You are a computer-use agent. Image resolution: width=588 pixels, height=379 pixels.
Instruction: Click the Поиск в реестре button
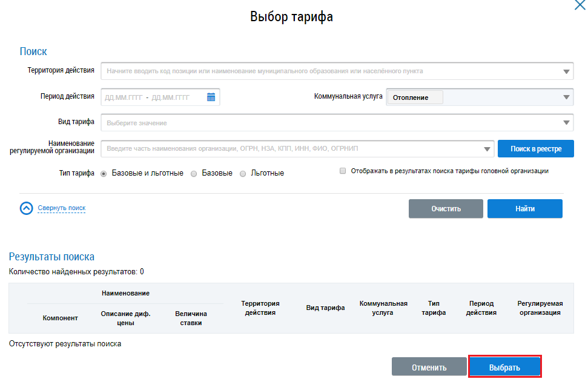click(x=535, y=149)
